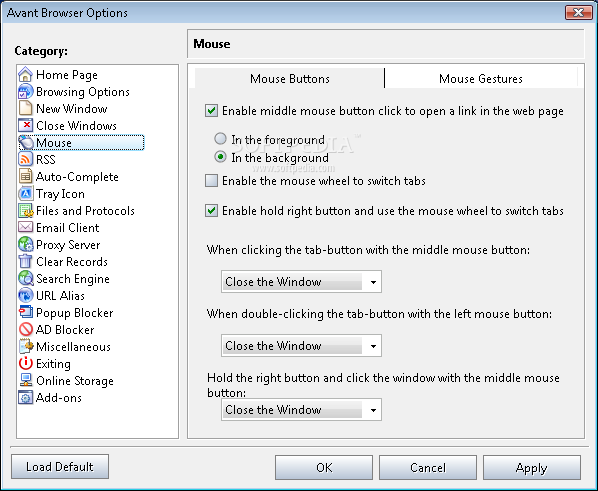The width and height of the screenshot is (598, 491).
Task: Confirm settings with the OK button
Action: tap(324, 467)
